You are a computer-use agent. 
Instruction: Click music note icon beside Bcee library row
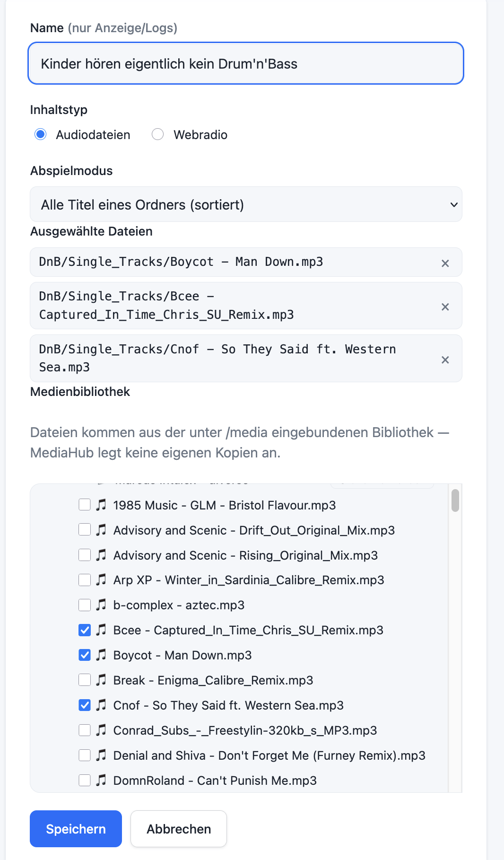tap(101, 630)
